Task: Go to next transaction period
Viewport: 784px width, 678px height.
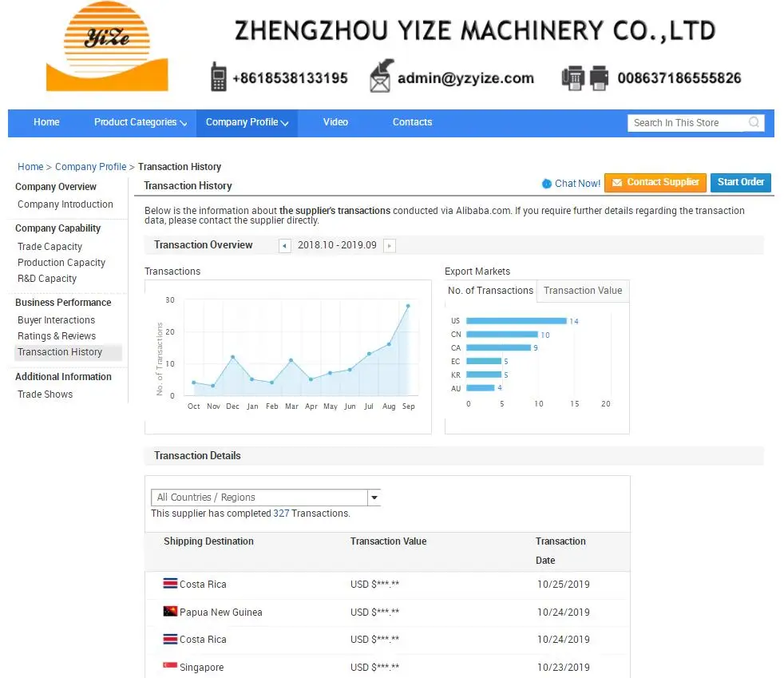Action: (x=390, y=246)
